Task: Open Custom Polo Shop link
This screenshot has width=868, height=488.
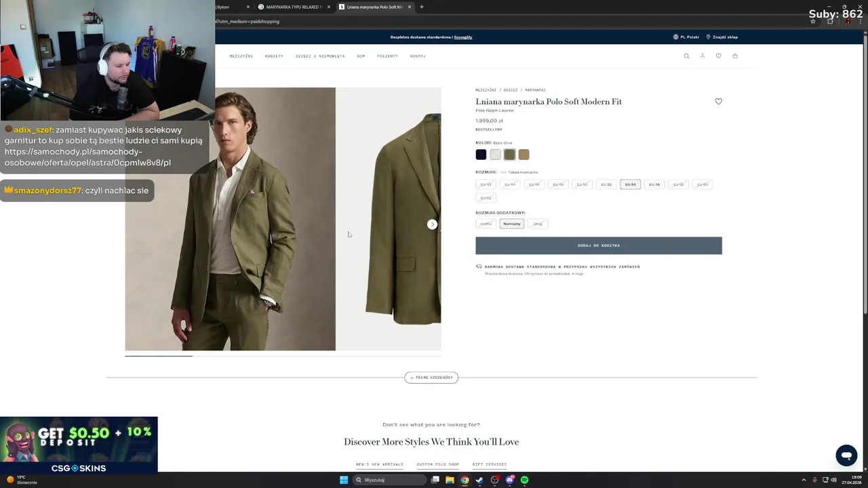Action: click(x=438, y=464)
